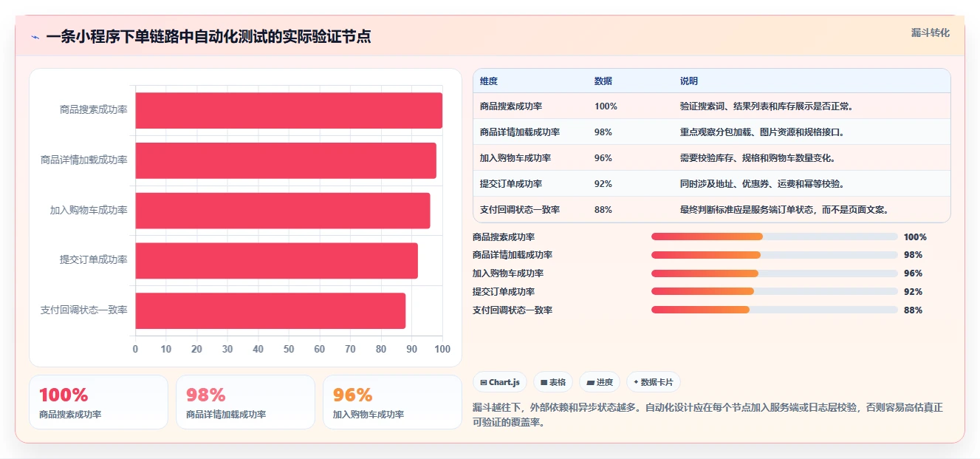Click the 维度 column header
The image size is (980, 459).
(x=489, y=81)
